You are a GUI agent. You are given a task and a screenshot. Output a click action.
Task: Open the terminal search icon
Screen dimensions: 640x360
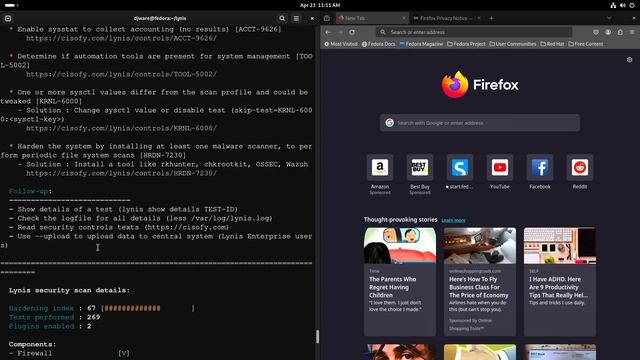(x=282, y=18)
